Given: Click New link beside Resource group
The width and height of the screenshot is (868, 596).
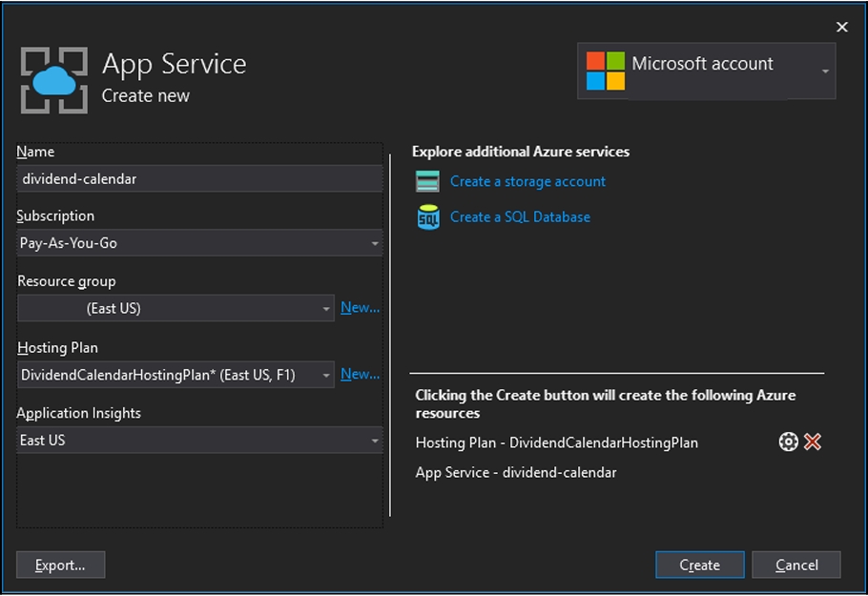Looking at the screenshot, I should point(360,307).
